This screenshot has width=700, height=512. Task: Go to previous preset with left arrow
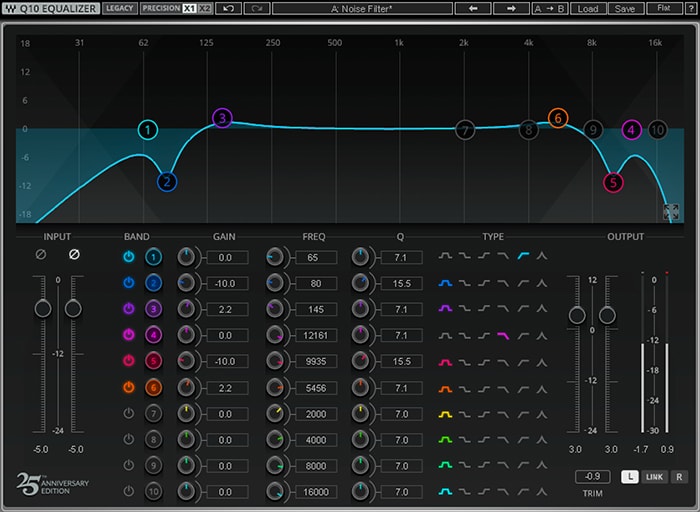(474, 8)
